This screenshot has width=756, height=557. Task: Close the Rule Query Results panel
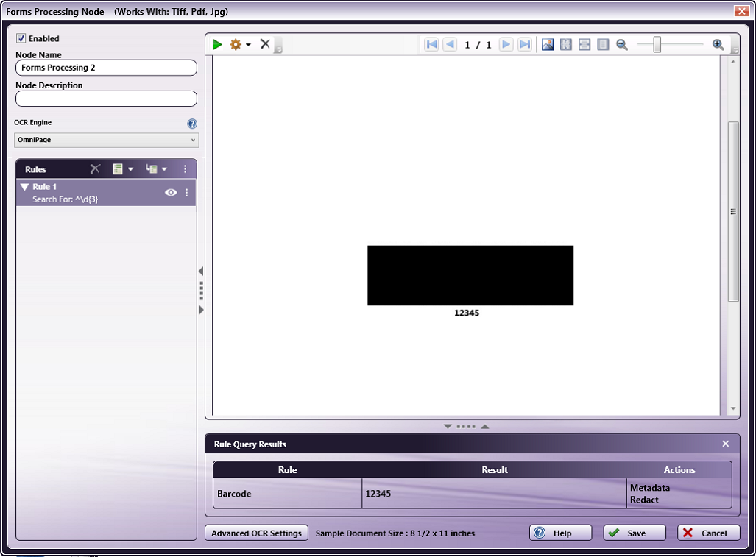[726, 444]
